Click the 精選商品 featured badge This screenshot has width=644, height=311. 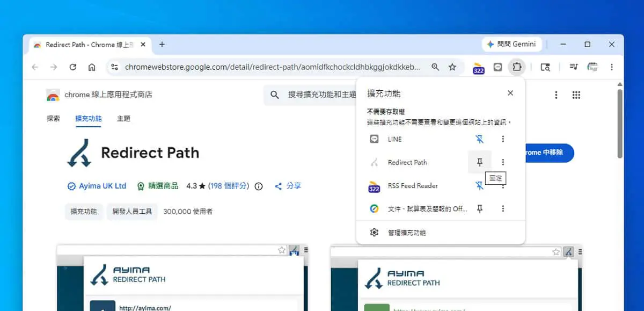pos(157,186)
